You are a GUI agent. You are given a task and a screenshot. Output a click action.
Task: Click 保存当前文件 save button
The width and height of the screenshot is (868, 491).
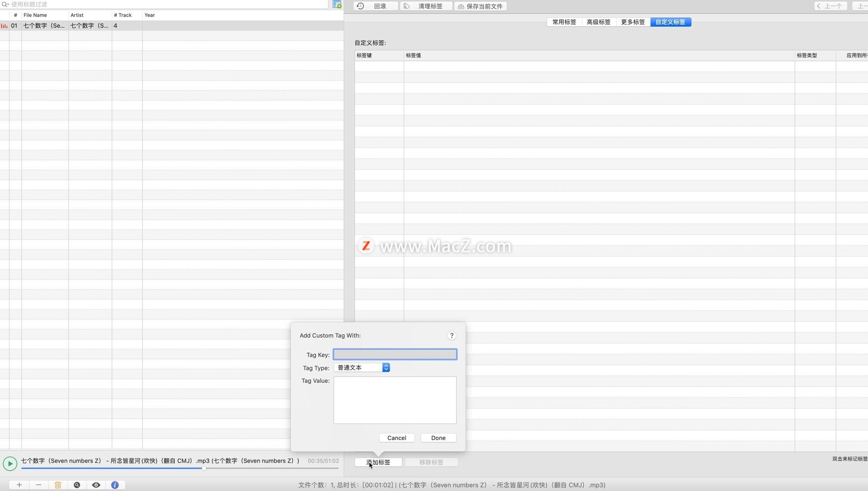point(480,6)
